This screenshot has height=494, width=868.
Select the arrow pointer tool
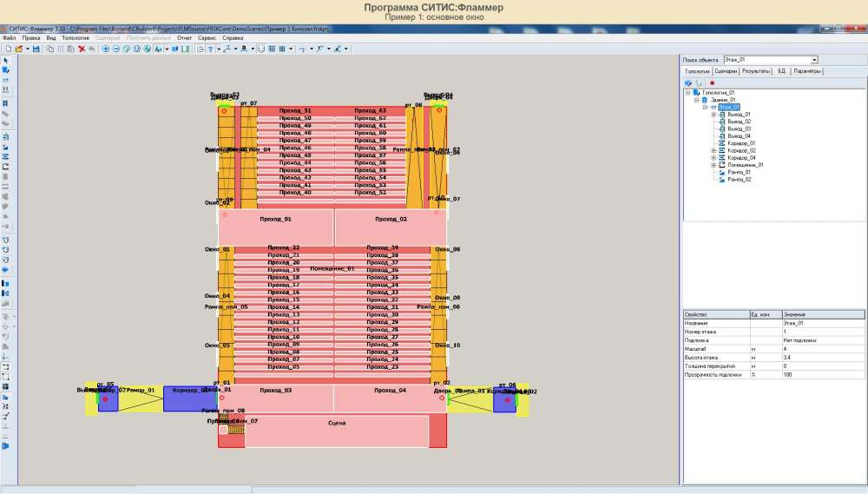click(6, 60)
